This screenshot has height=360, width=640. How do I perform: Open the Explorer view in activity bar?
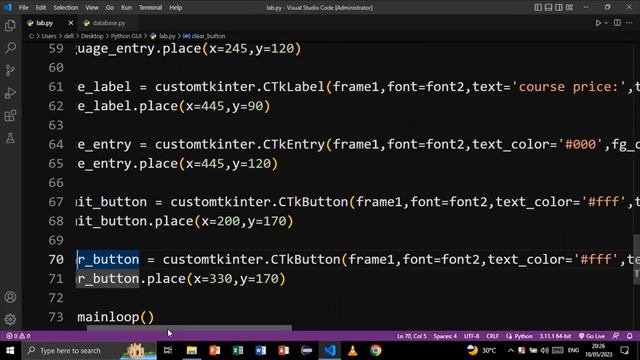coord(10,25)
